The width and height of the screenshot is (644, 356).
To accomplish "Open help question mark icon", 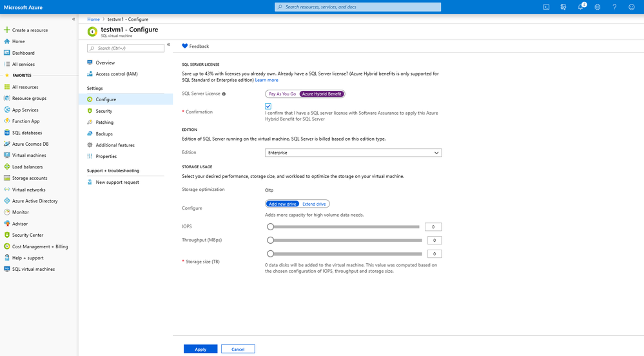I will [x=614, y=7].
